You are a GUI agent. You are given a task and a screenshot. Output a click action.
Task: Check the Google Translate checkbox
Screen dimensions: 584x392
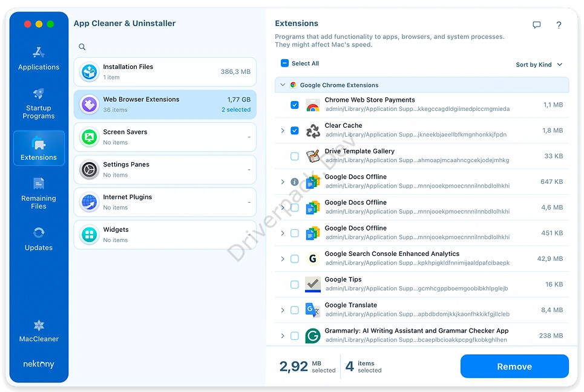(x=295, y=310)
